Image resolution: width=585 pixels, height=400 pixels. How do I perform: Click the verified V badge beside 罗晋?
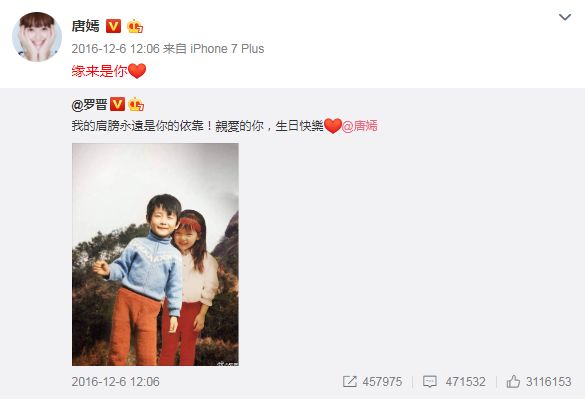[117, 104]
